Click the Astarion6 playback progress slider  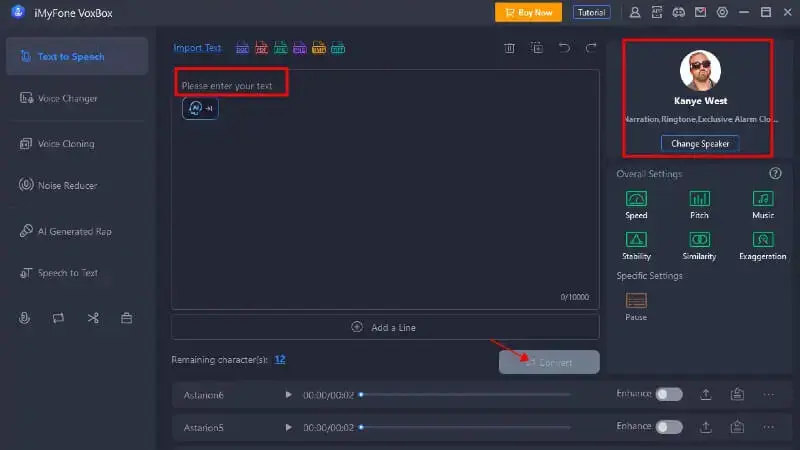pos(465,394)
